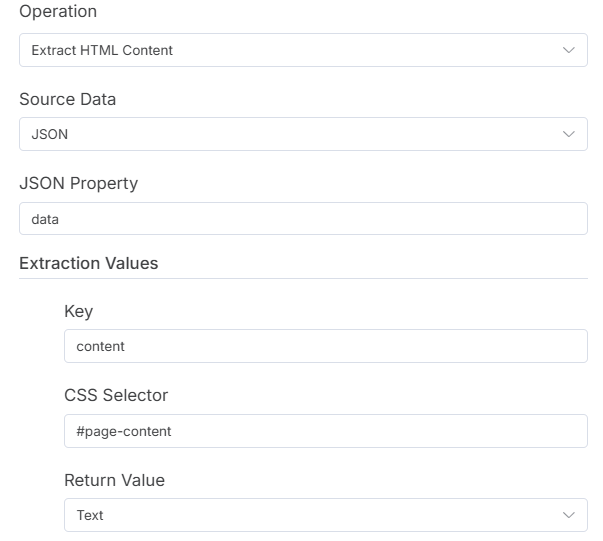Click the 'data' value text
Screen dimensions: 603x541
pos(46,218)
